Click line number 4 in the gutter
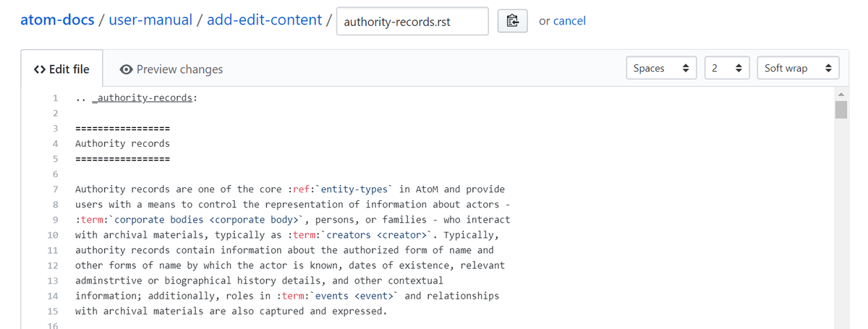The height and width of the screenshot is (329, 868). point(55,143)
